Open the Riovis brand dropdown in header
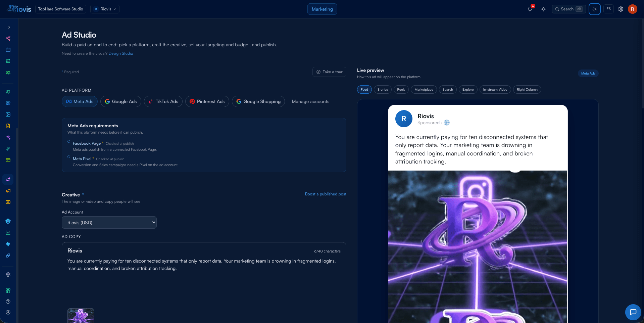The image size is (644, 323). click(105, 9)
